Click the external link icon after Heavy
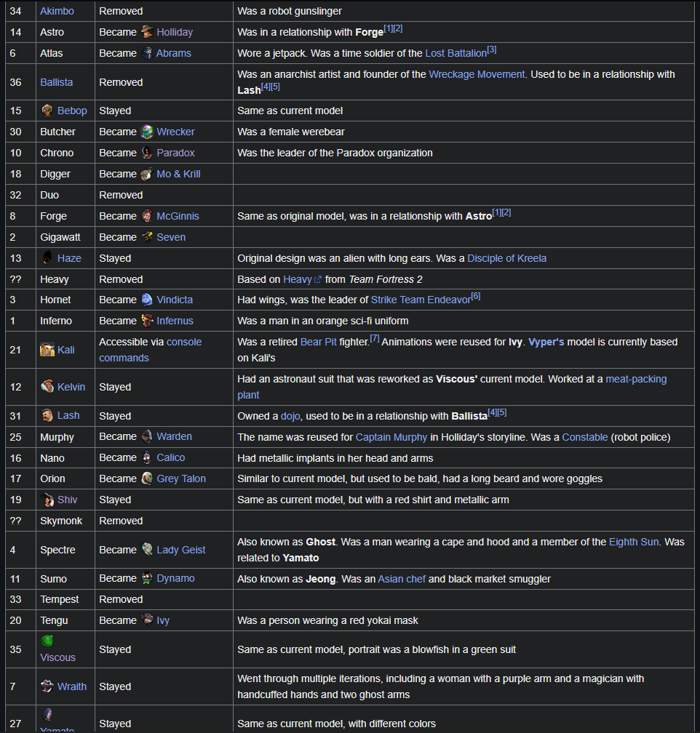This screenshot has width=700, height=733. (318, 279)
